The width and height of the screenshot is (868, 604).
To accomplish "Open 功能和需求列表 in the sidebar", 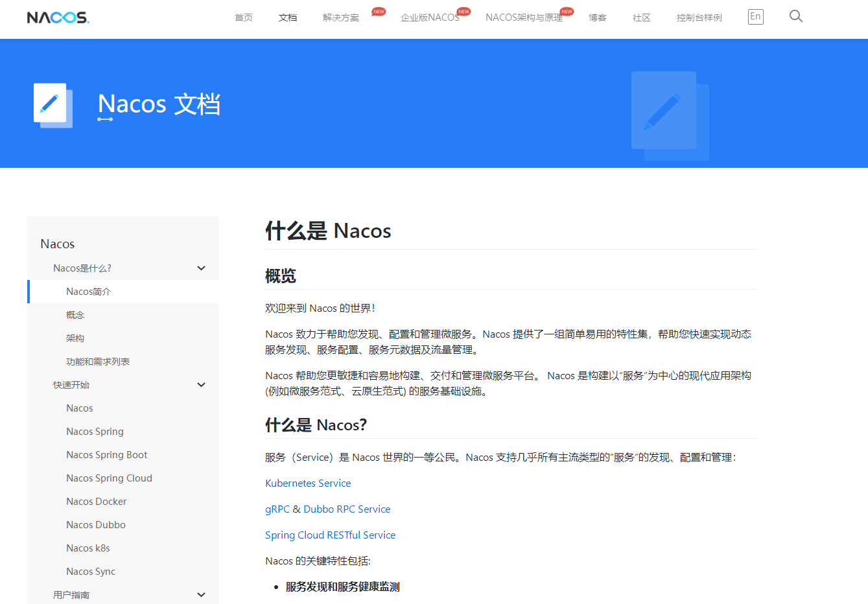I will tap(98, 362).
